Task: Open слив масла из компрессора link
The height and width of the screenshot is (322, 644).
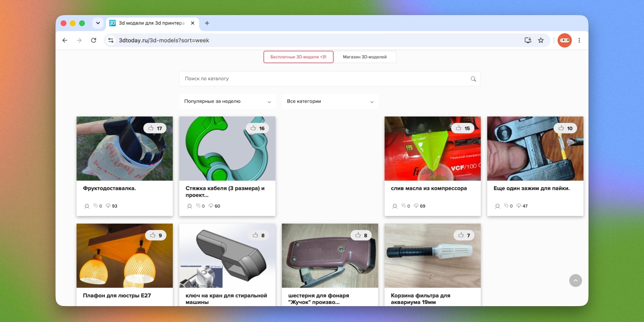Action: pyautogui.click(x=429, y=188)
